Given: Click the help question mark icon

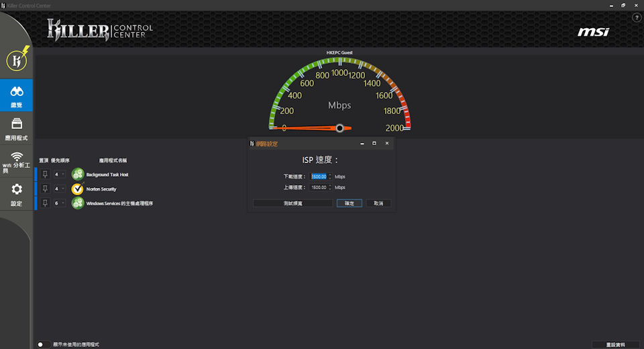Looking at the screenshot, I should coord(636,17).
